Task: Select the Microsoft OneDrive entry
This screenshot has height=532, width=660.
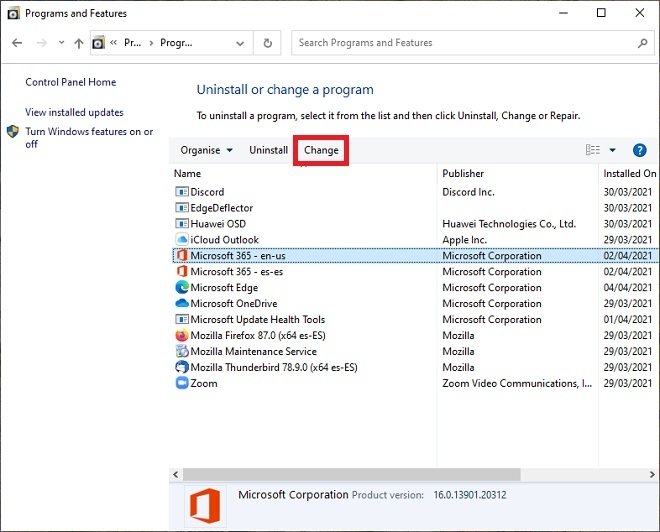Action: coord(234,303)
